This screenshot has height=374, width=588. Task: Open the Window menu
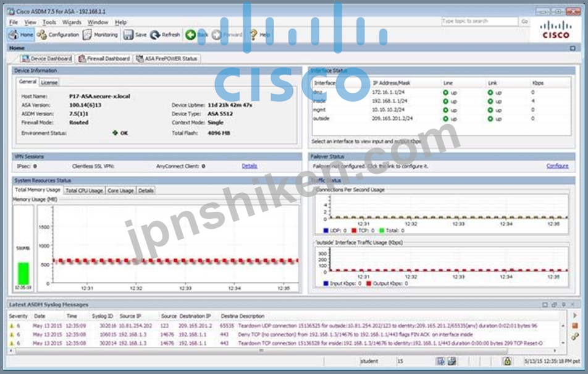[x=98, y=22]
